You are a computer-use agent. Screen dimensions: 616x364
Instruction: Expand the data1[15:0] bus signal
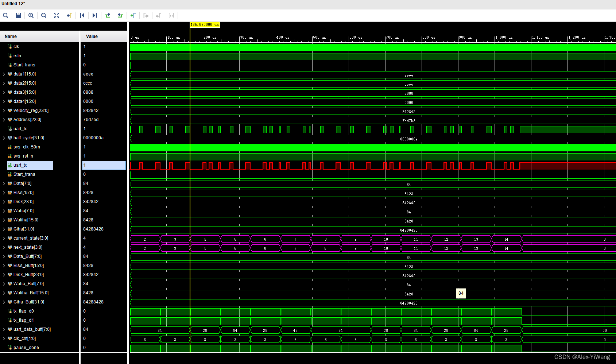tap(4, 74)
